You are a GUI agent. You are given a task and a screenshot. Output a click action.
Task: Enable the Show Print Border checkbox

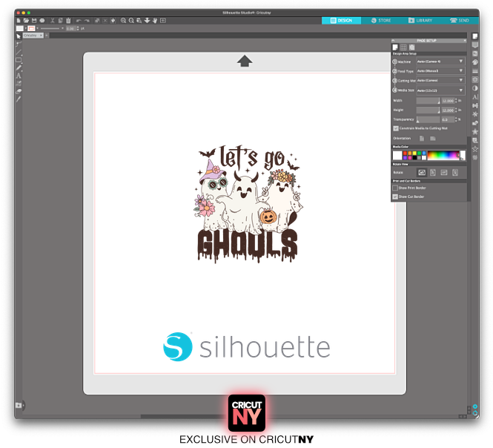(x=395, y=188)
